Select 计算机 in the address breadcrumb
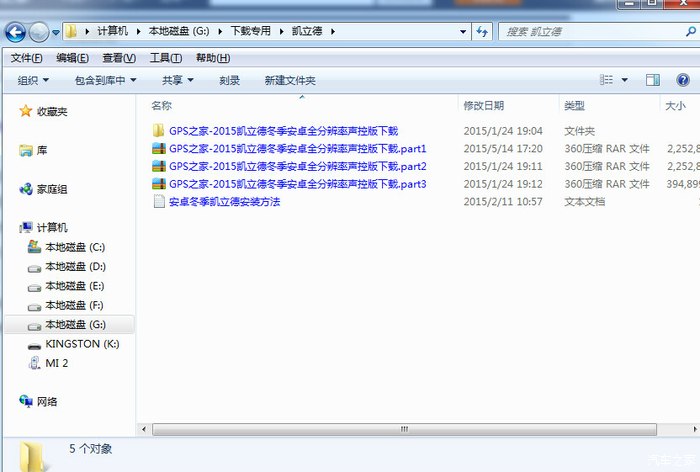Screen dimensions: 700x472 click(x=112, y=31)
